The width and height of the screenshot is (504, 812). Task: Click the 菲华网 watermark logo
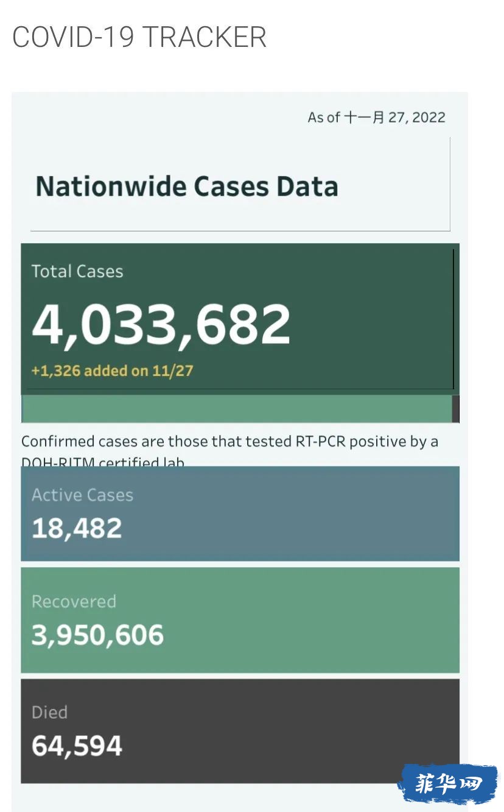click(448, 783)
